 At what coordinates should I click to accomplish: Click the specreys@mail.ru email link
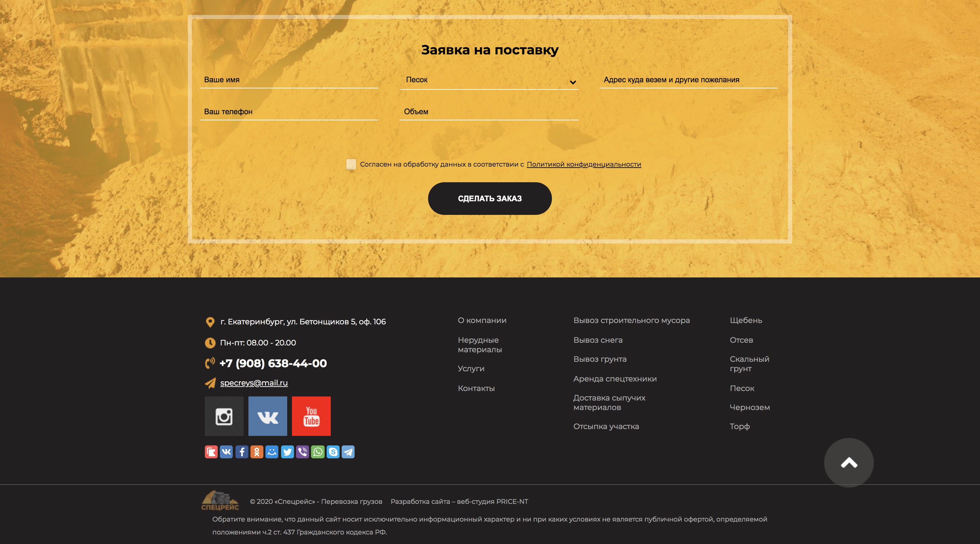click(254, 383)
